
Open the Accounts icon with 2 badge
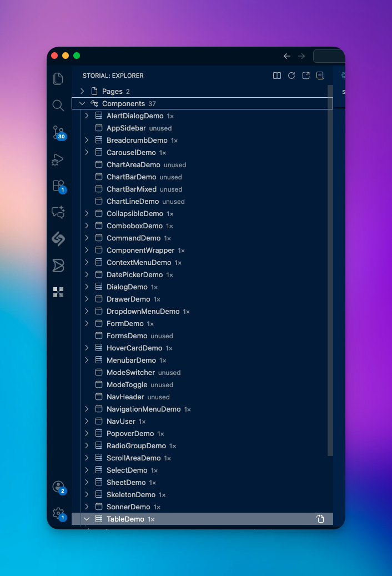point(59,487)
